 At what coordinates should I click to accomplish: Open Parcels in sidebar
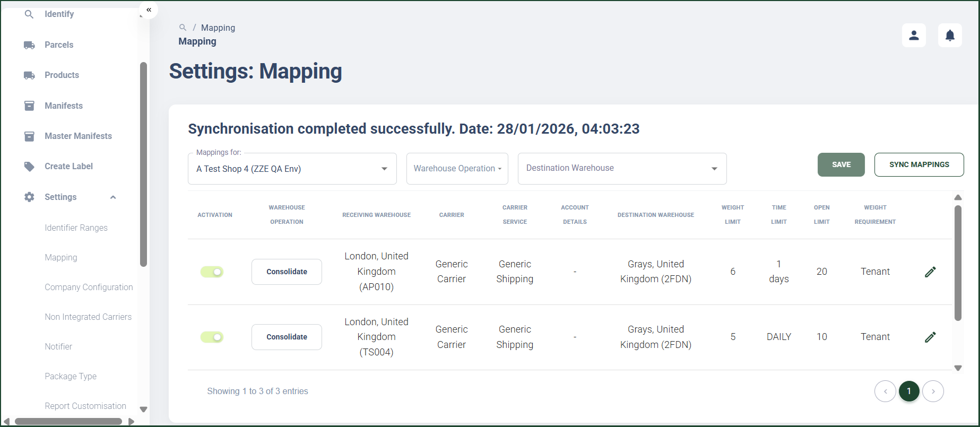59,45
